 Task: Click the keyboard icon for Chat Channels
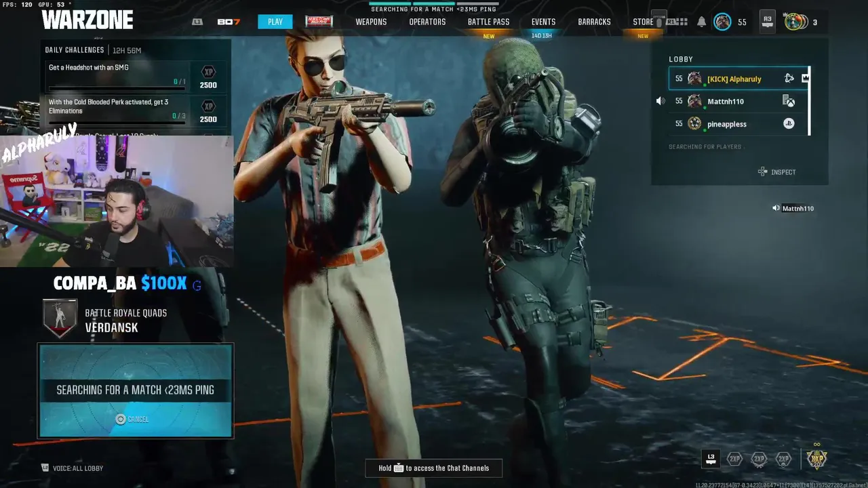(399, 468)
